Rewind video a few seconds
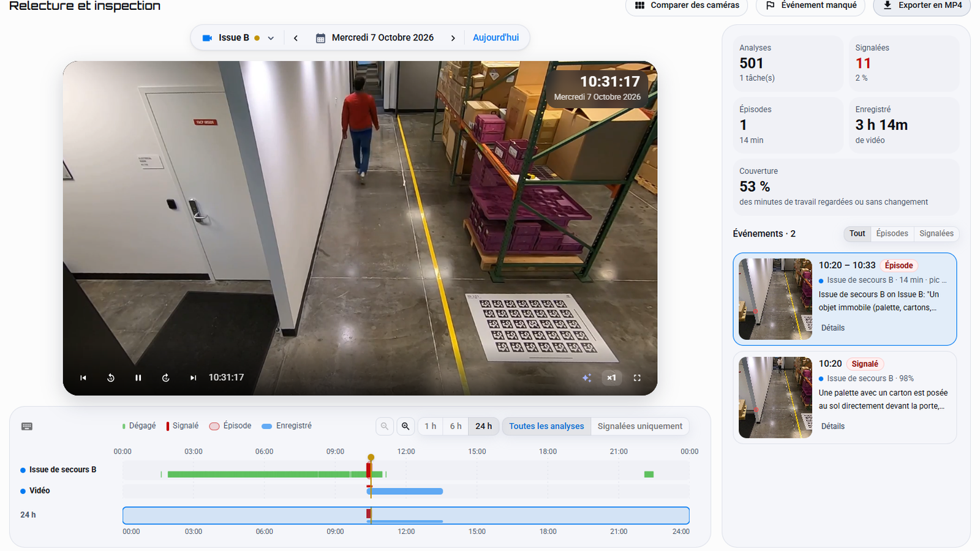980x551 pixels. coord(111,378)
